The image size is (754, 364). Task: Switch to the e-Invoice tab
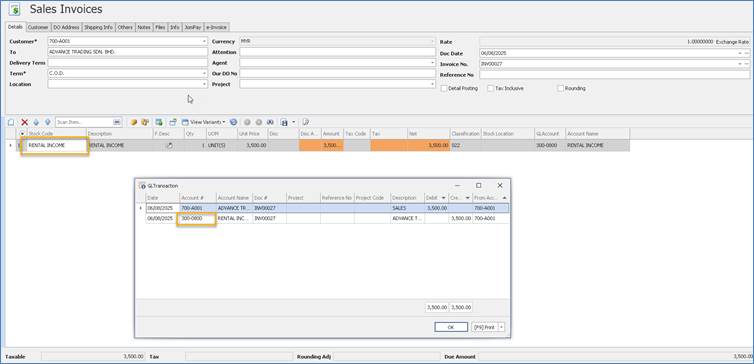(216, 27)
